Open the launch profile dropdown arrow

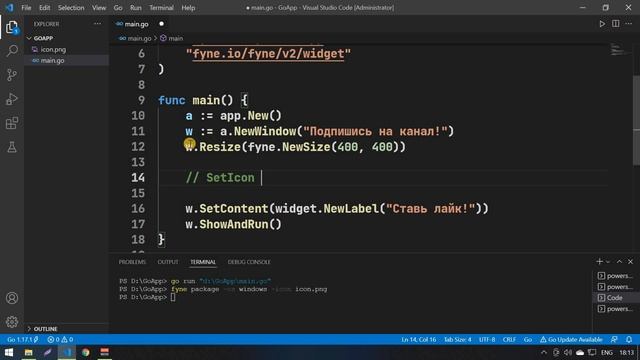click(x=608, y=262)
